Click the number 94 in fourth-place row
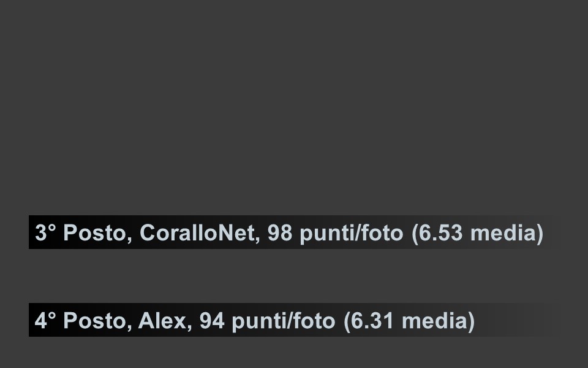The height and width of the screenshot is (368, 588). (212, 321)
